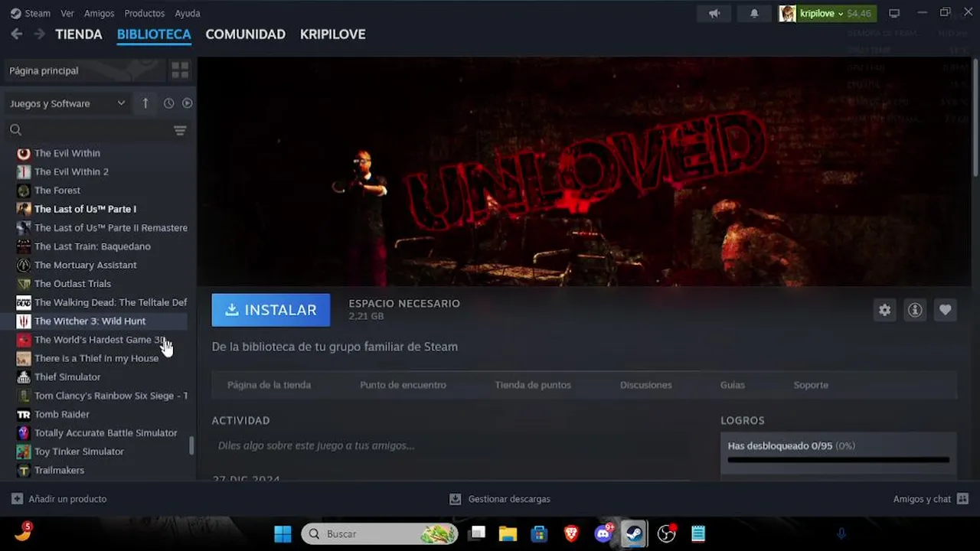Open the notifications bell
Image resolution: width=980 pixels, height=551 pixels.
click(x=754, y=13)
